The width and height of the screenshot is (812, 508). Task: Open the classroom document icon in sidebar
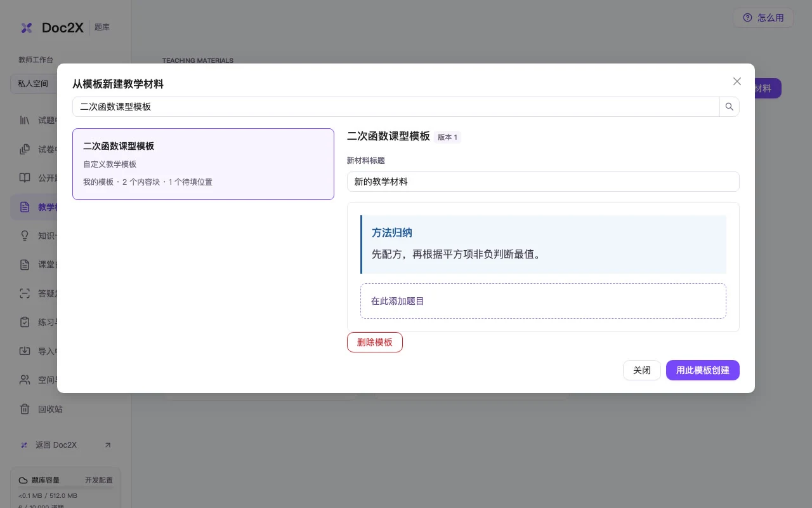click(x=25, y=264)
